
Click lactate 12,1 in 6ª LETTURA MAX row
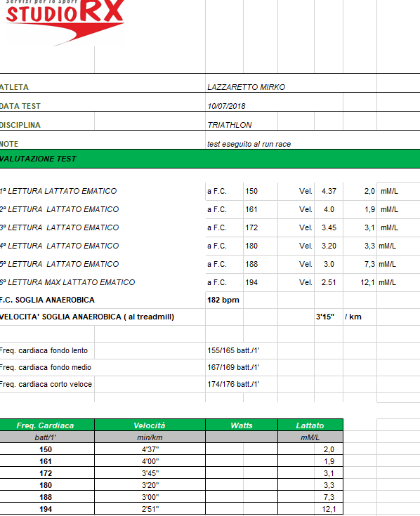367,282
